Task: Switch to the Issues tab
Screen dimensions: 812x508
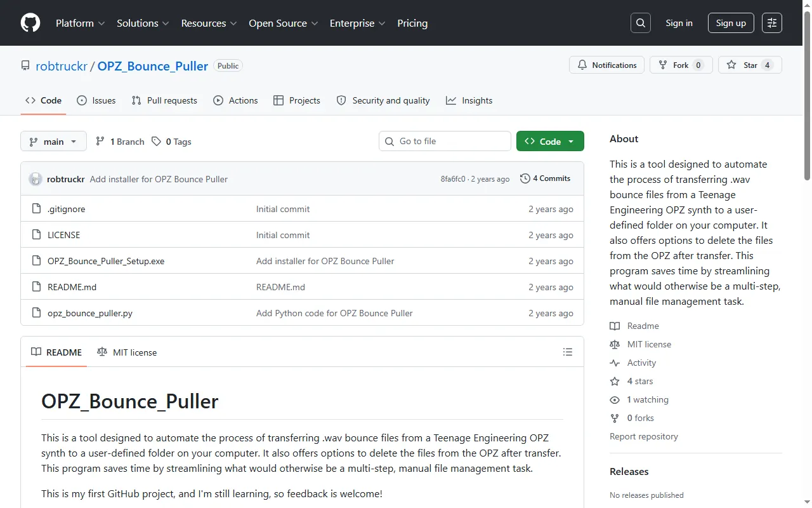Action: coord(96,100)
